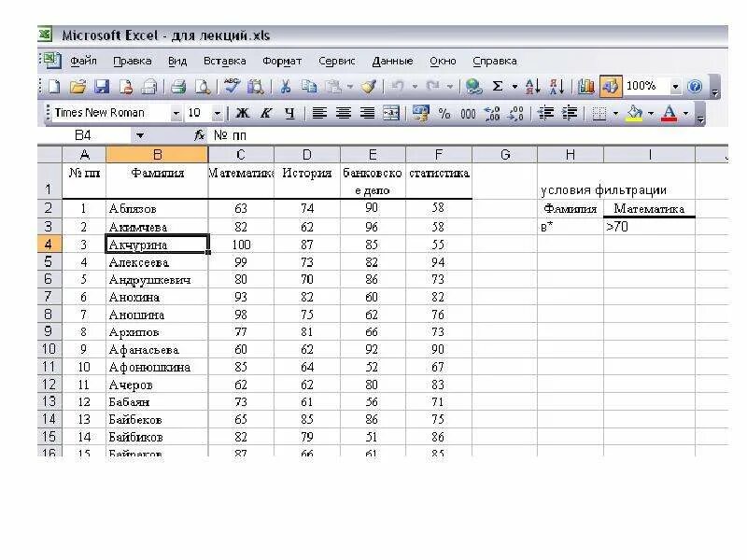Apply thousands separator 000 format
The image size is (747, 560).
468,114
